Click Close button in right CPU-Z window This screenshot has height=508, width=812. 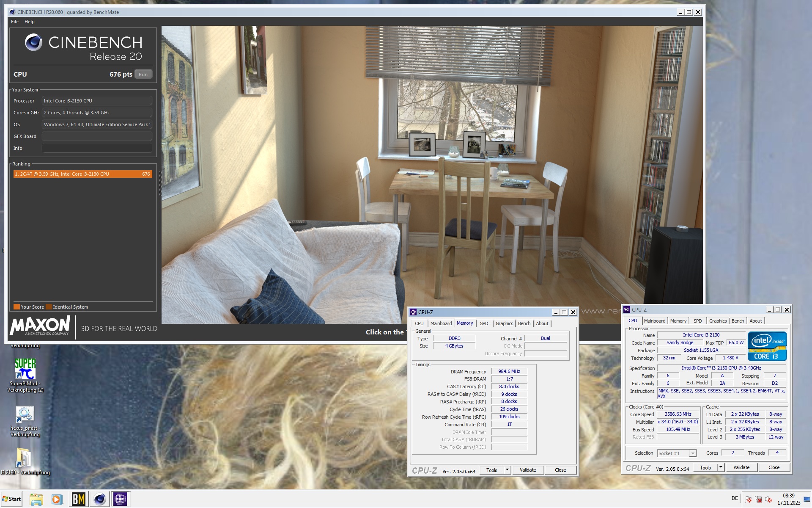(x=774, y=467)
